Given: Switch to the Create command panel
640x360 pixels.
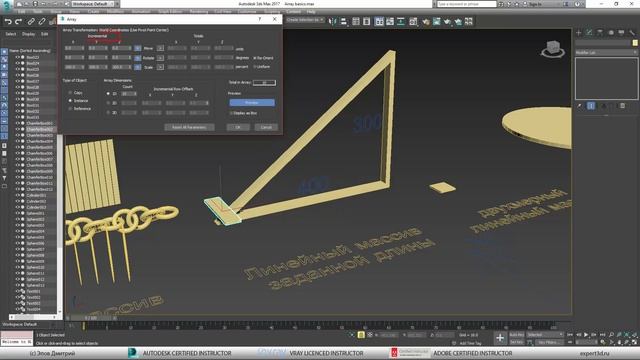Looking at the screenshot, I should pos(579,32).
